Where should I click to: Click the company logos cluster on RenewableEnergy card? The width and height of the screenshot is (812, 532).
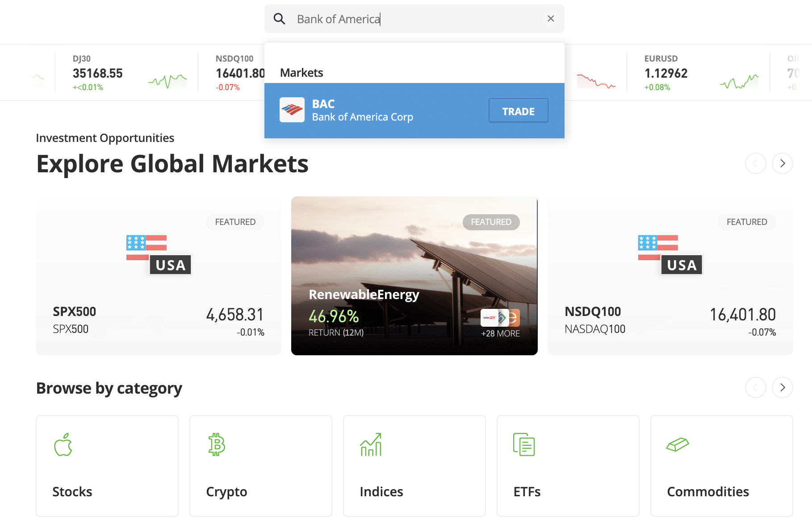point(500,318)
